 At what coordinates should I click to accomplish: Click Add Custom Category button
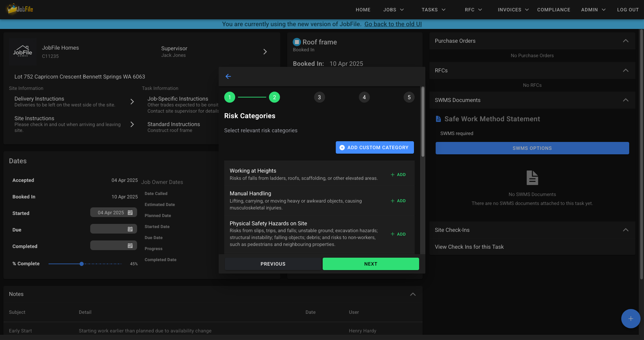[375, 147]
